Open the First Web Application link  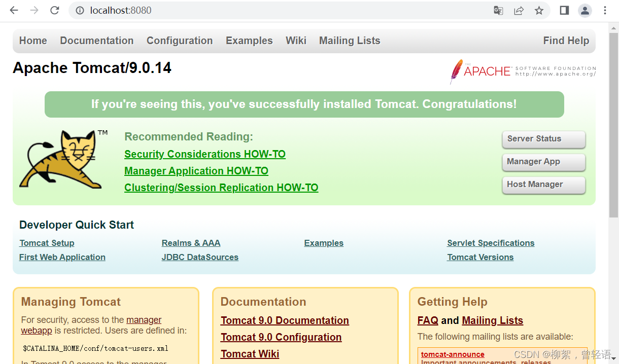coord(62,257)
